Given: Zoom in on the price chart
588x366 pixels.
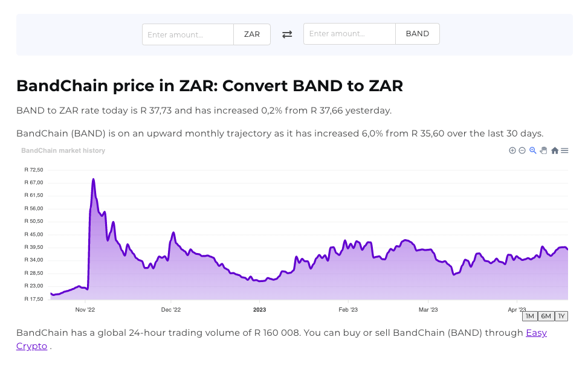Looking at the screenshot, I should tap(512, 150).
